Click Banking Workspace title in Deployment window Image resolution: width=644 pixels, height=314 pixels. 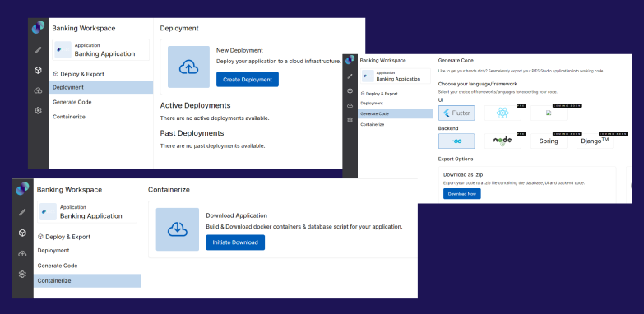click(x=84, y=28)
